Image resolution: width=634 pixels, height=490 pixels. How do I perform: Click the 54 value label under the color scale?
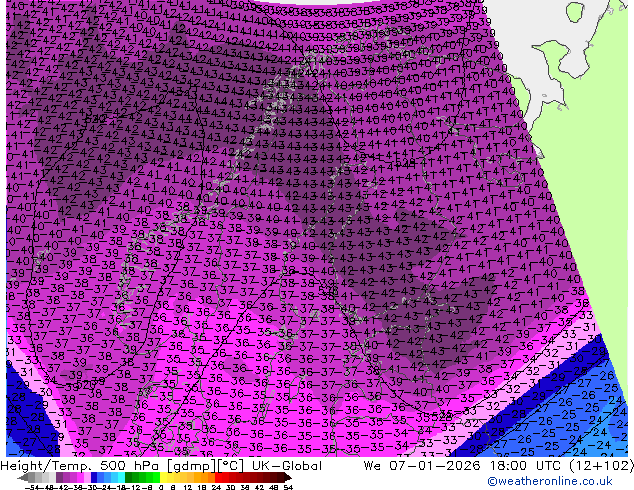(287, 487)
